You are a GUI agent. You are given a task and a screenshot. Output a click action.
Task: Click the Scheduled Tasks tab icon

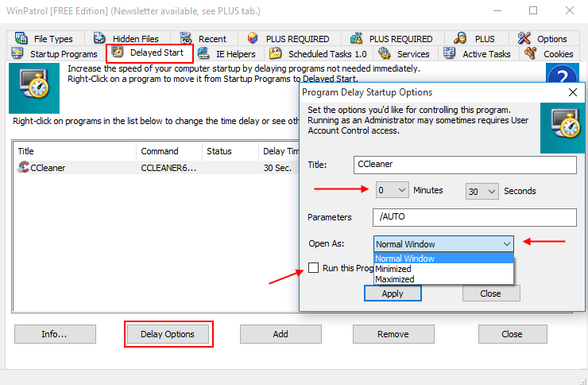click(x=276, y=53)
